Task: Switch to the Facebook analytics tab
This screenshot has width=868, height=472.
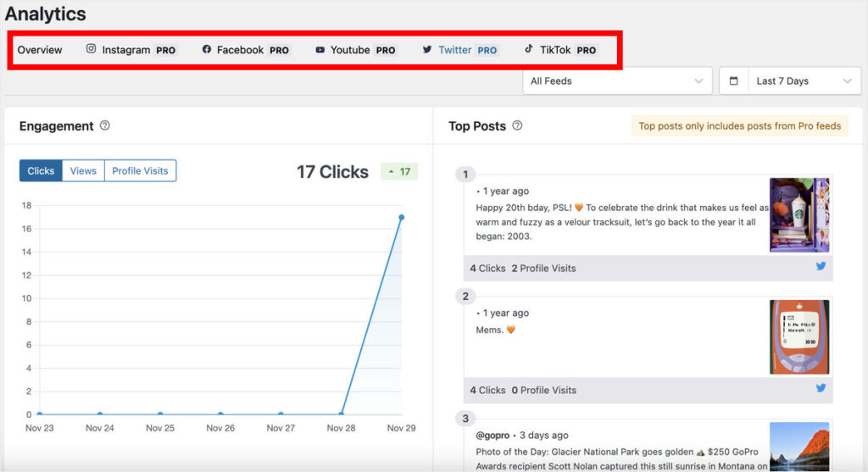Action: pyautogui.click(x=246, y=50)
